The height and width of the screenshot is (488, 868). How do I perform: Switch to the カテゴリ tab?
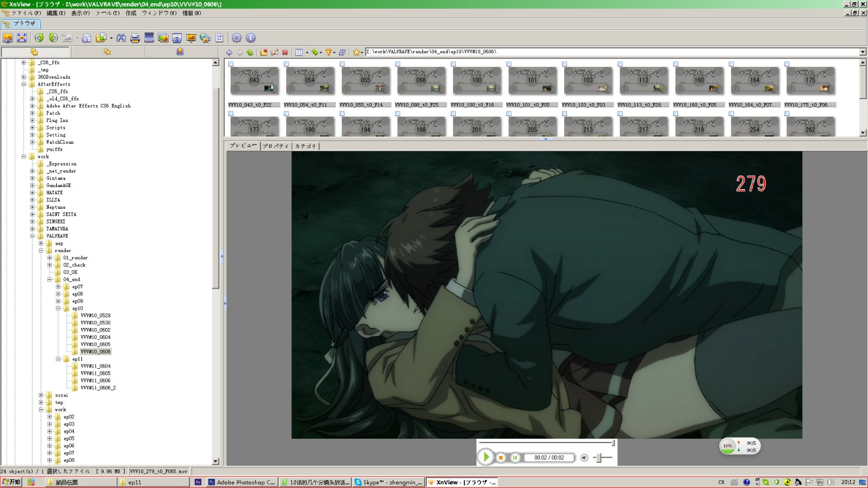coord(305,146)
